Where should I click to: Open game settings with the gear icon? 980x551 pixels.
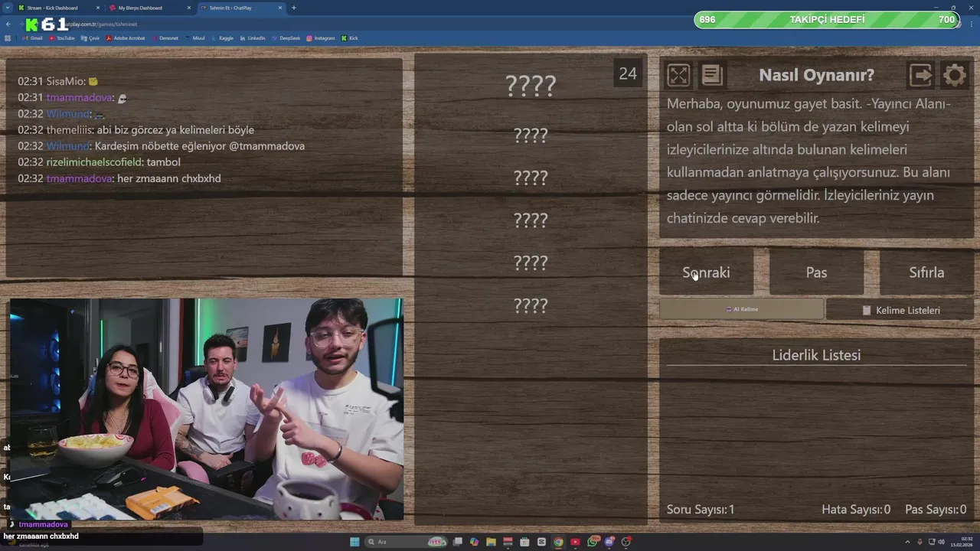(x=954, y=75)
